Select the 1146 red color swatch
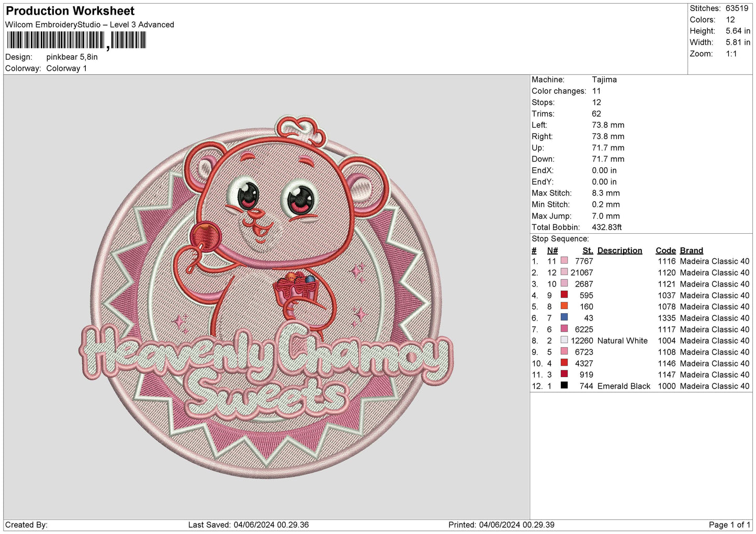This screenshot has height=534, width=756. (x=564, y=363)
